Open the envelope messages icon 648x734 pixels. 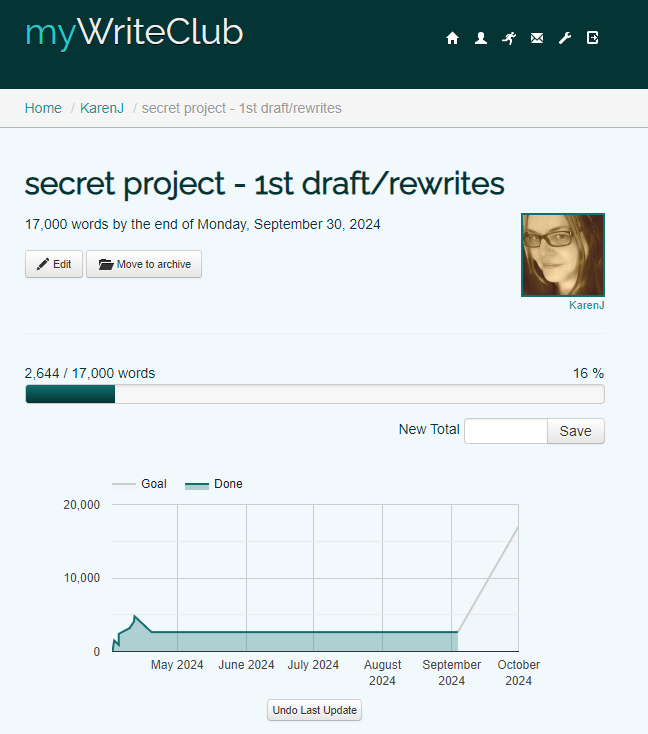(537, 38)
